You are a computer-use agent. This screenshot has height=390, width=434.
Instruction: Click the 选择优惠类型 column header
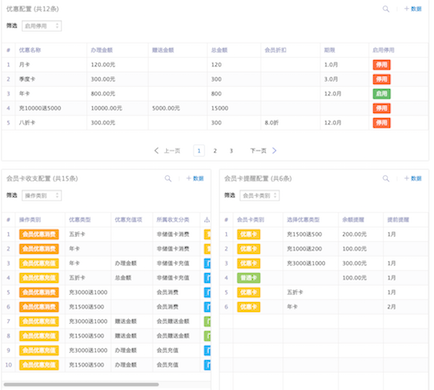tap(303, 220)
